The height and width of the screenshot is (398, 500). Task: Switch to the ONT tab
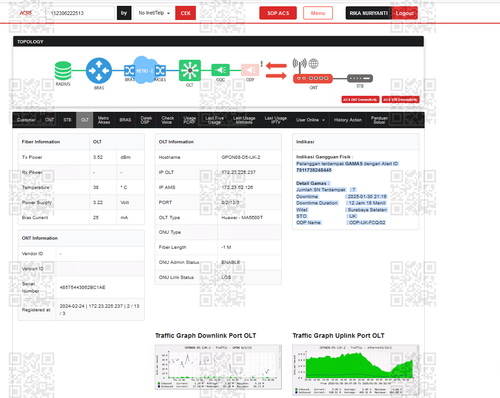click(x=49, y=120)
